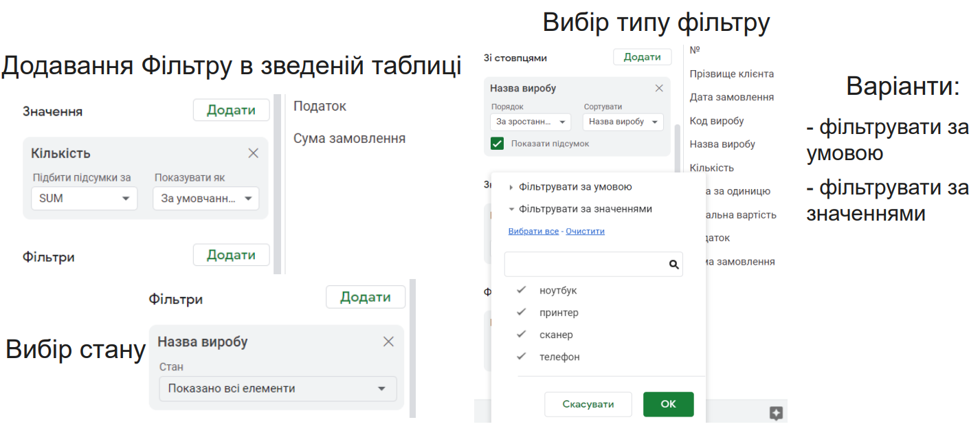Click the Вибрати все link
Screen dimensions: 980x433
pos(533,232)
